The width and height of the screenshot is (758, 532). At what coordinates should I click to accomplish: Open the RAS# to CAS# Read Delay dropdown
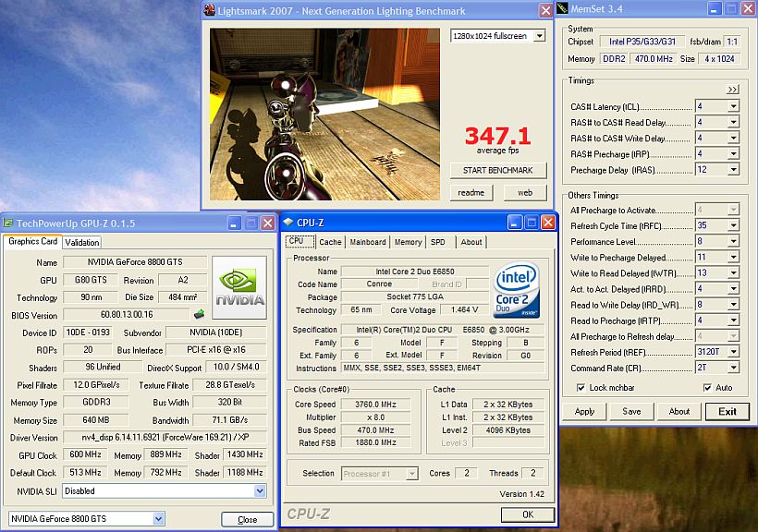click(x=733, y=122)
